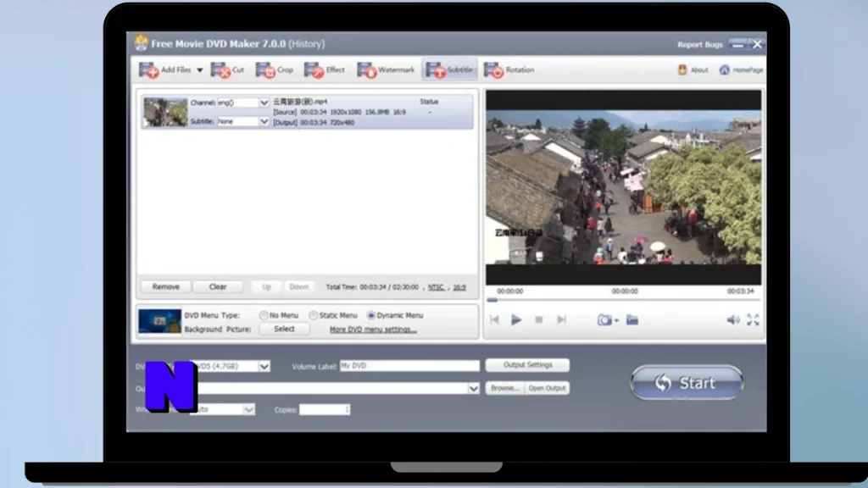This screenshot has width=868, height=488.
Task: Click the 16:9 aspect ratio link
Action: pyautogui.click(x=459, y=287)
